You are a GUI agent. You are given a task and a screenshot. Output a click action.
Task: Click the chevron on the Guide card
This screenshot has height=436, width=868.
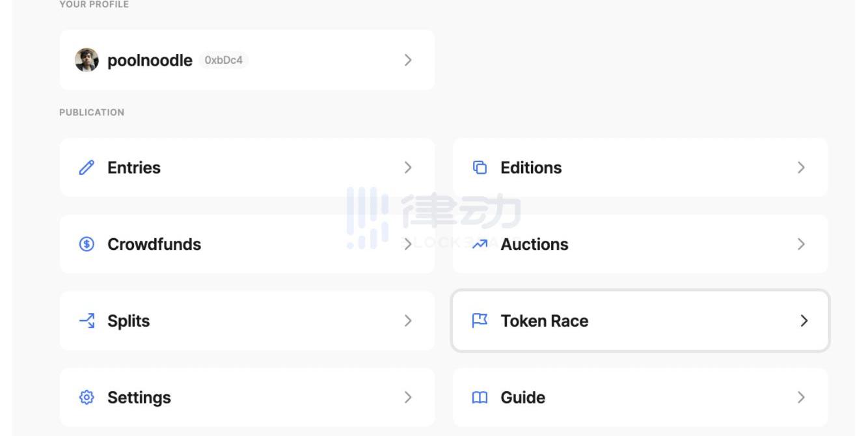[x=801, y=398]
